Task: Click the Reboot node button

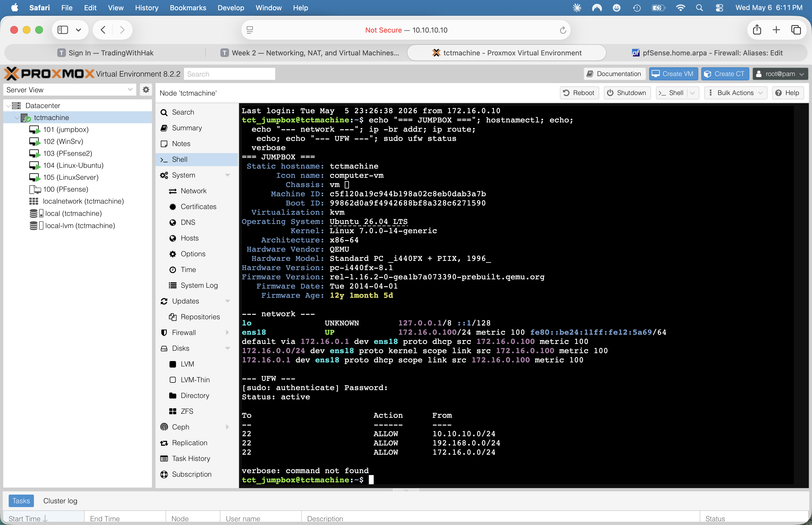Action: [579, 93]
